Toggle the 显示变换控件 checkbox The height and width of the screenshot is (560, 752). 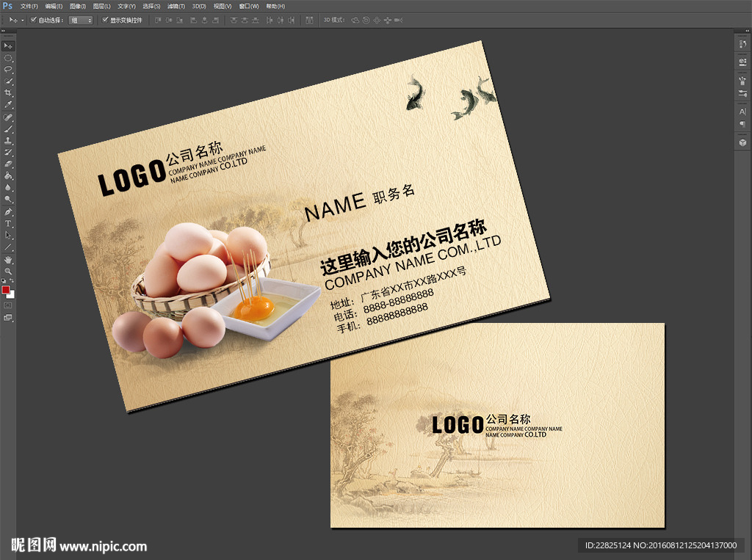(x=106, y=20)
